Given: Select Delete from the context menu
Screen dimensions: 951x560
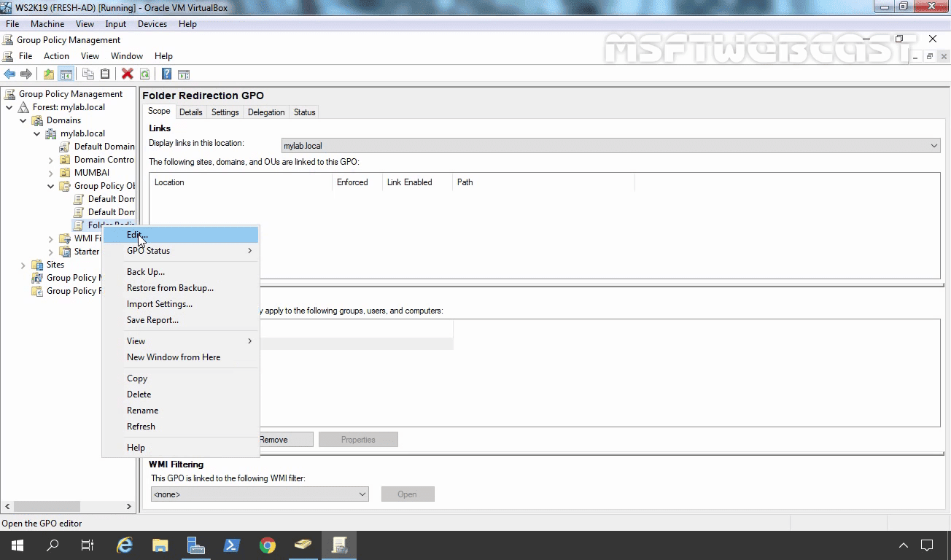Looking at the screenshot, I should pos(181,394).
